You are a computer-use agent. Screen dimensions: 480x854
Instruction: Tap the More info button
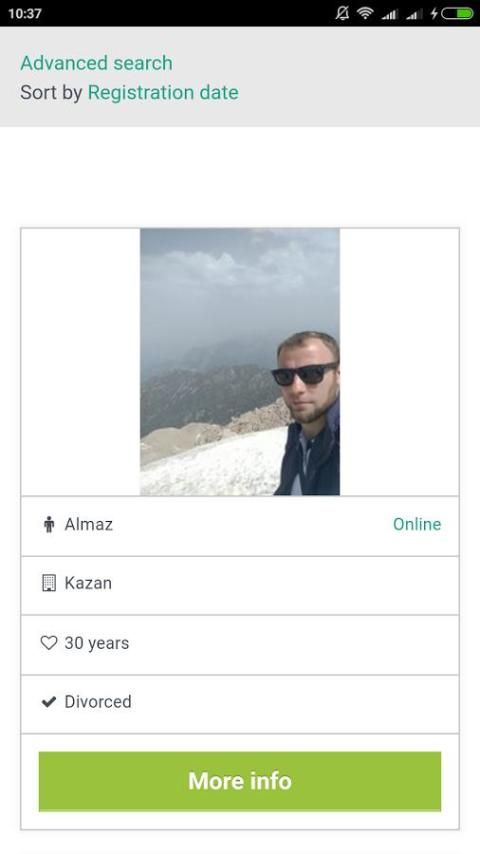pos(240,781)
